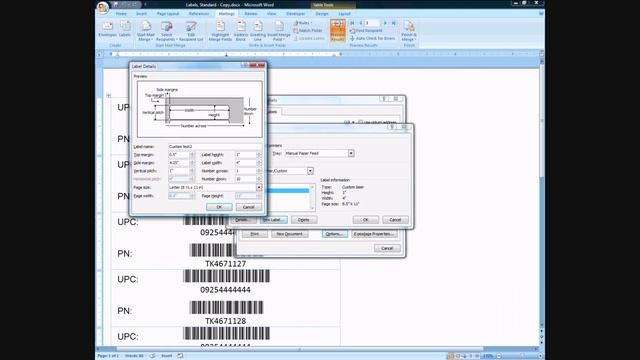Screen dimensions: 640x360
Task: Click the Labels icon in the ribbon
Action: [125, 29]
